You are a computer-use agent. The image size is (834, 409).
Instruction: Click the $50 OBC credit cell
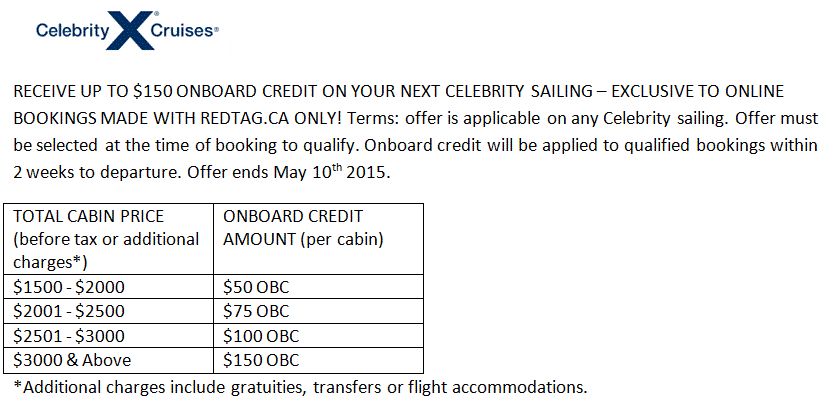point(318,287)
